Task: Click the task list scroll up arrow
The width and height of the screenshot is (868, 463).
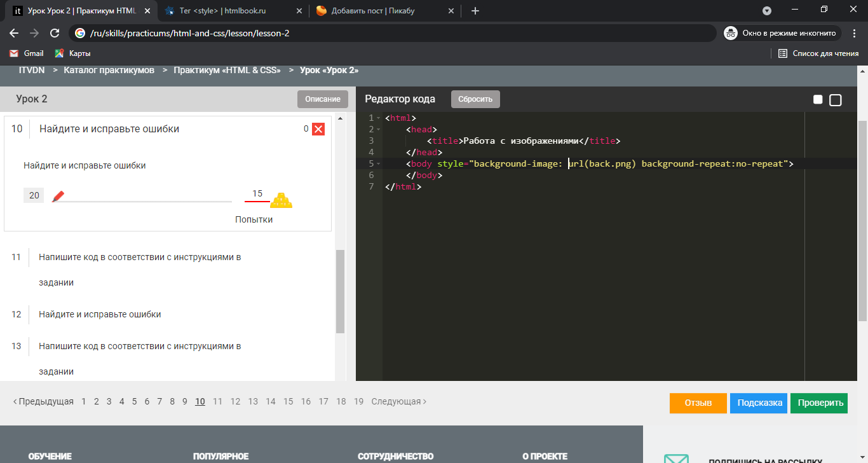Action: click(340, 119)
